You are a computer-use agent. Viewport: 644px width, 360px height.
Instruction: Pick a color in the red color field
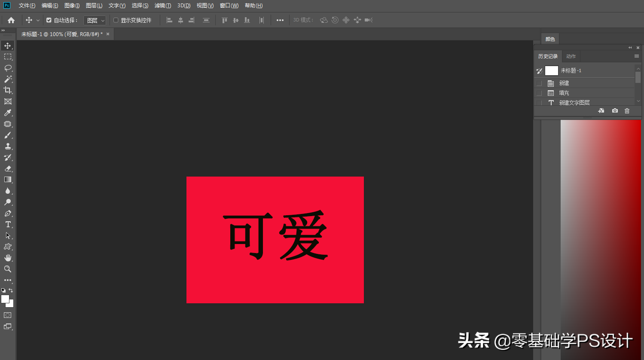[601, 240]
